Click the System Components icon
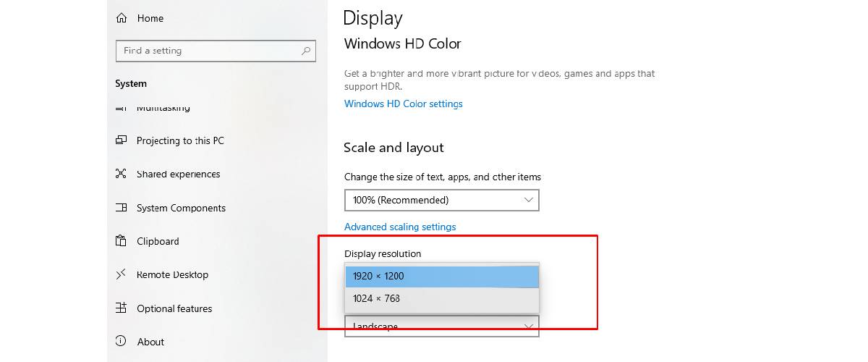The width and height of the screenshot is (868, 362). coord(122,208)
